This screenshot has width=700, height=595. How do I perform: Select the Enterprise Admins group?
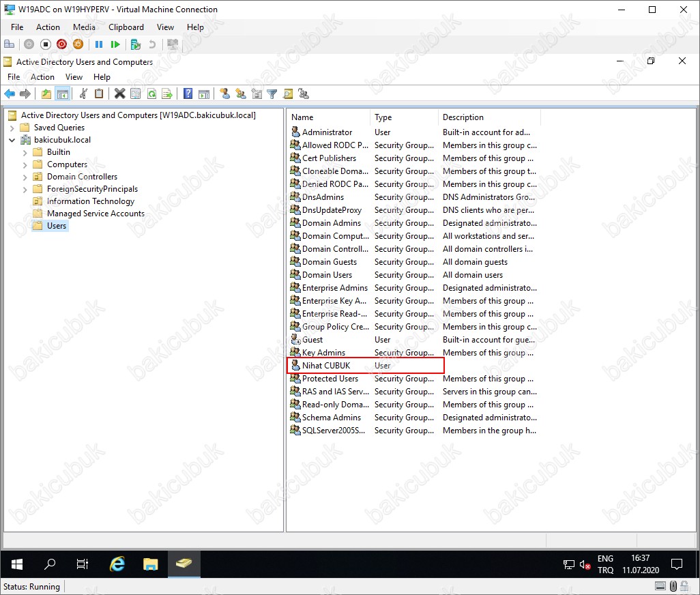tap(335, 288)
